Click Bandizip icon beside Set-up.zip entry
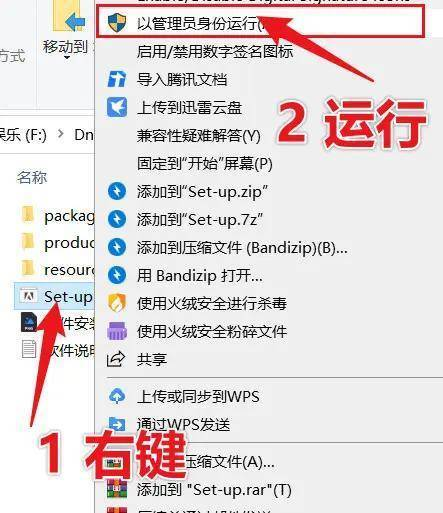443x513 pixels. click(117, 192)
